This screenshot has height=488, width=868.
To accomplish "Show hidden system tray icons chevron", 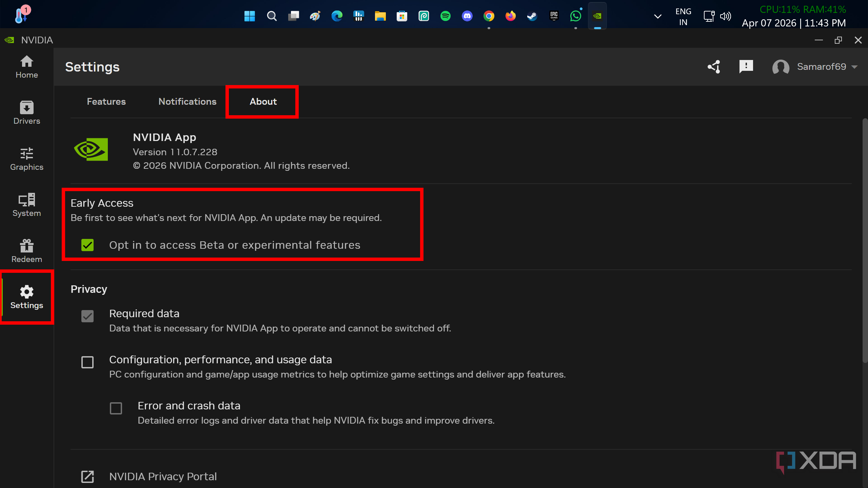I will pos(657,16).
